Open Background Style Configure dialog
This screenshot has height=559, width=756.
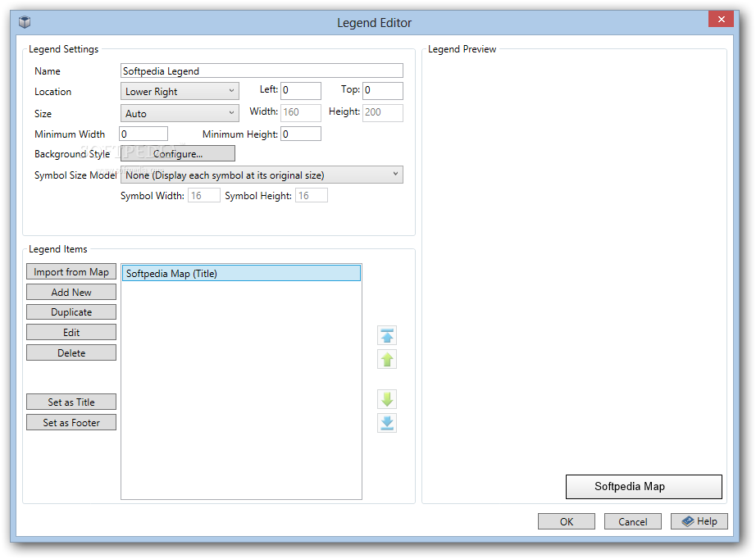(178, 154)
